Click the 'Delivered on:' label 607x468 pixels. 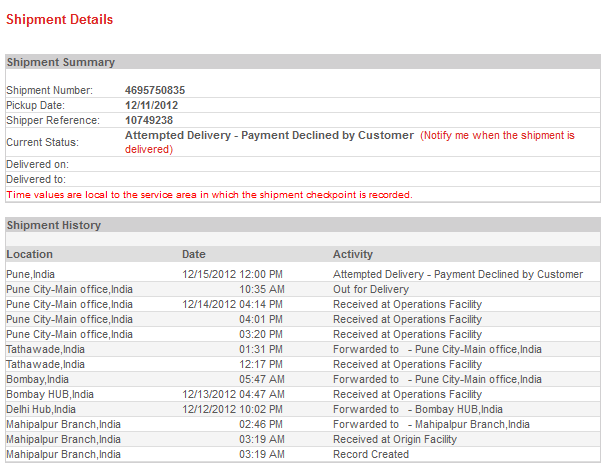pyautogui.click(x=37, y=164)
